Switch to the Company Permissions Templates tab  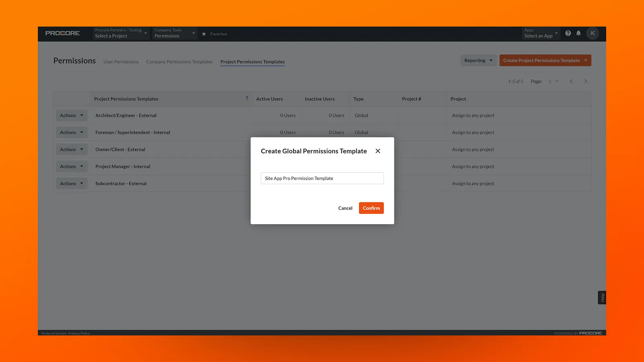tap(180, 62)
